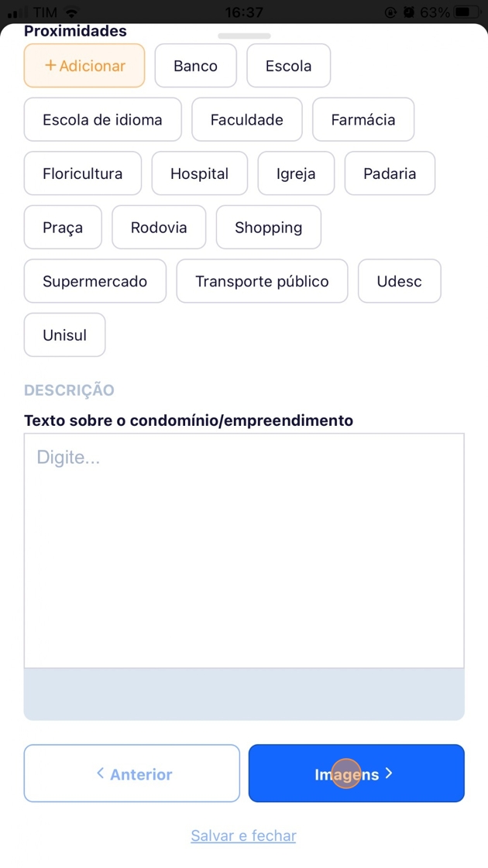
Task: Toggle the Banco proximity chip
Action: click(x=195, y=66)
